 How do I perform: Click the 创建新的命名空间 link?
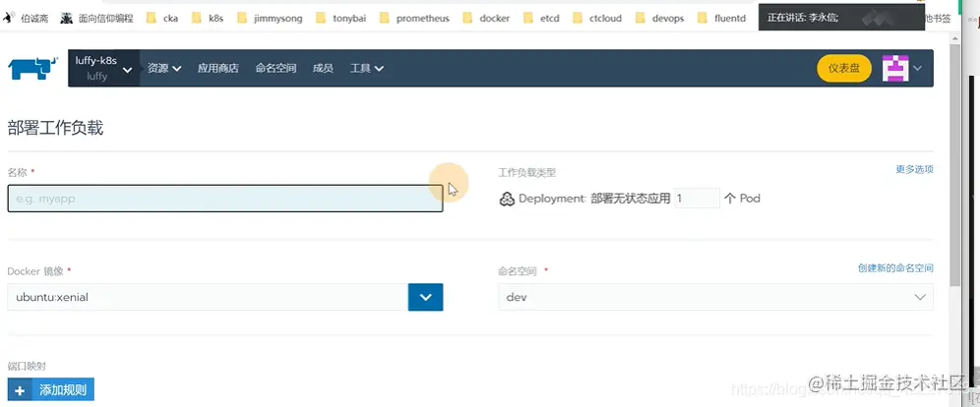click(x=895, y=267)
